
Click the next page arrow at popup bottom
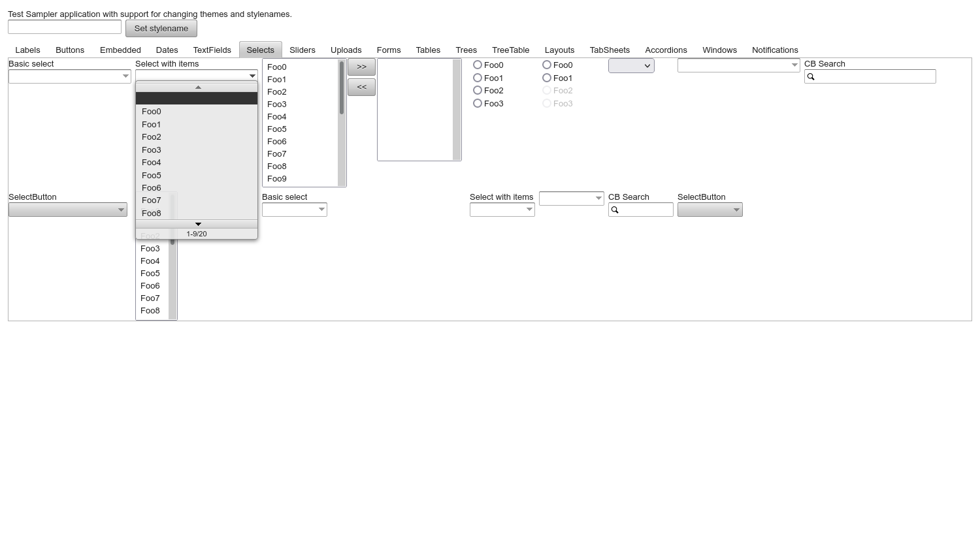[197, 224]
